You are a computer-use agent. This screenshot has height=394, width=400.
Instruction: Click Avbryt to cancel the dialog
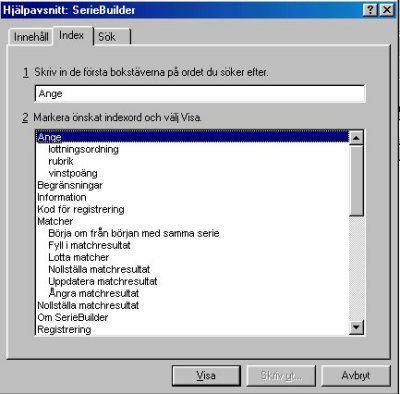pos(356,376)
